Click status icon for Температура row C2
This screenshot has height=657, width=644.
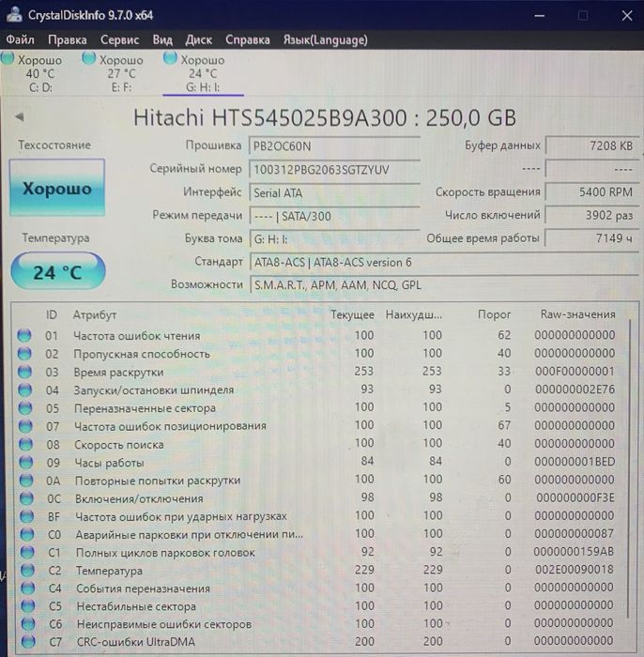[x=27, y=571]
